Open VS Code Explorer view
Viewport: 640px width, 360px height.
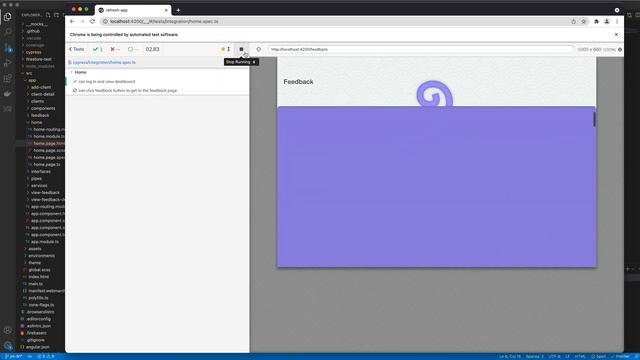point(8,17)
